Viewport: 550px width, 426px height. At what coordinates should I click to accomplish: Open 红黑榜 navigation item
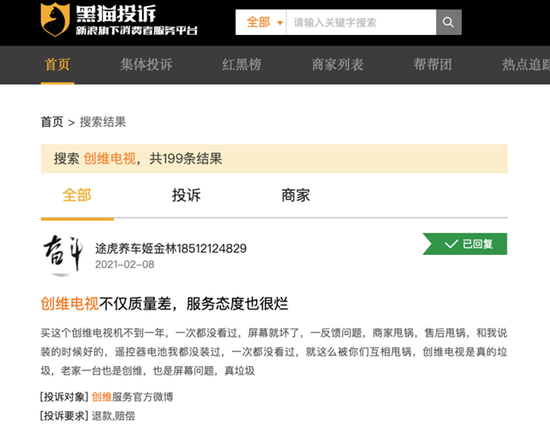(x=242, y=65)
